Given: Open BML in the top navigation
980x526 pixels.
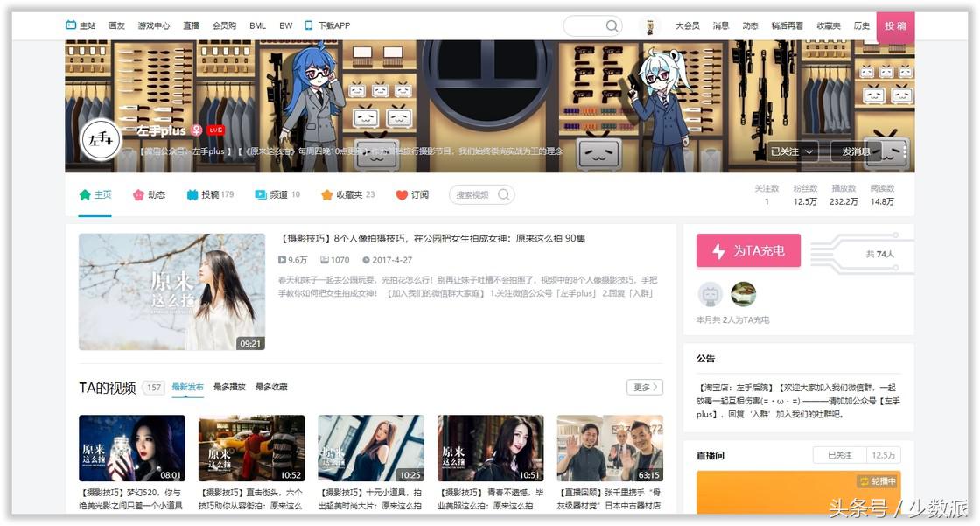Looking at the screenshot, I should (x=257, y=25).
